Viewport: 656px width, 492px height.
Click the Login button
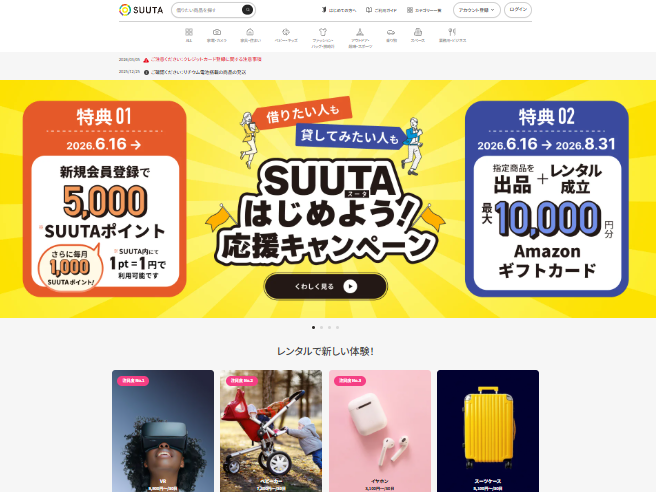click(518, 10)
